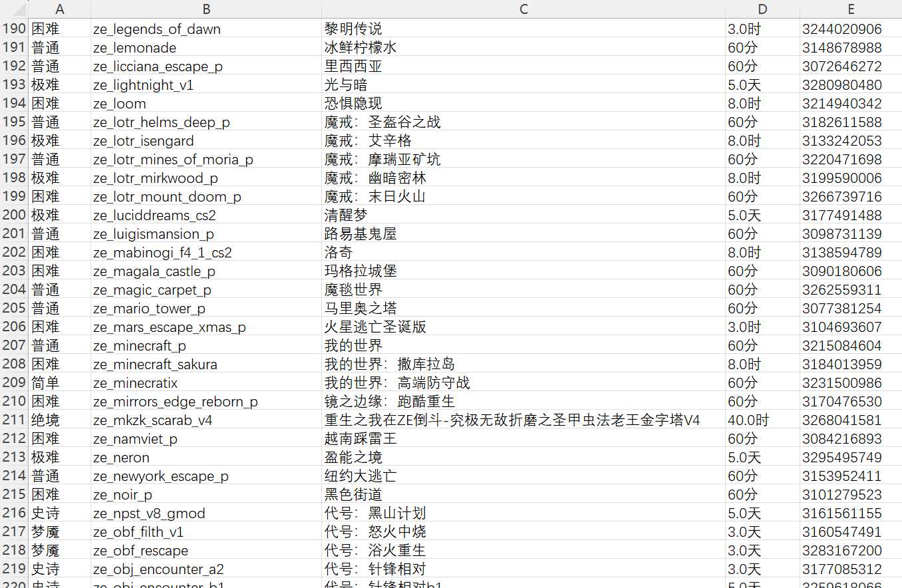Select 史诗 cell in row 216
The height and width of the screenshot is (588, 902).
[59, 514]
